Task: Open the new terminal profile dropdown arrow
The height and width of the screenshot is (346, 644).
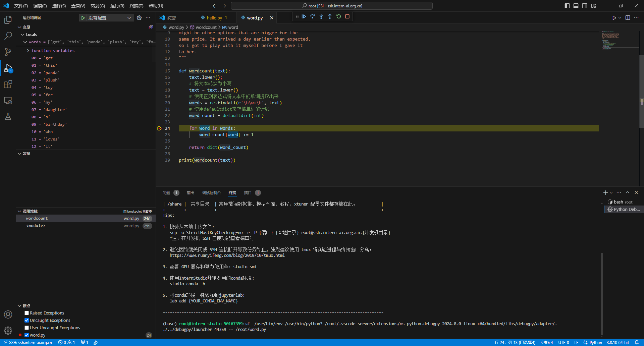Action: (611, 193)
